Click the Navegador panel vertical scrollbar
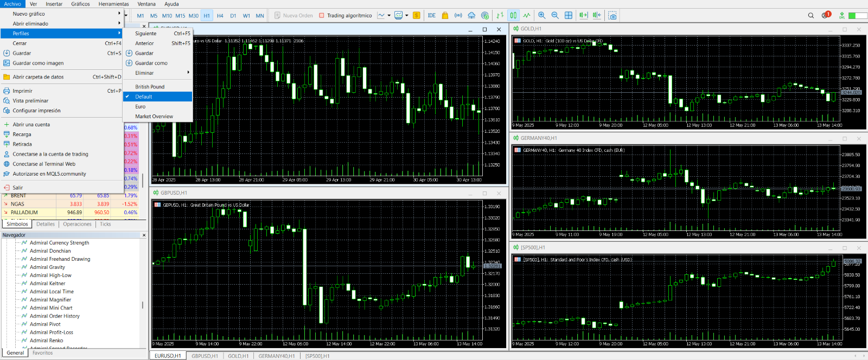The height and width of the screenshot is (360, 868). [x=143, y=305]
